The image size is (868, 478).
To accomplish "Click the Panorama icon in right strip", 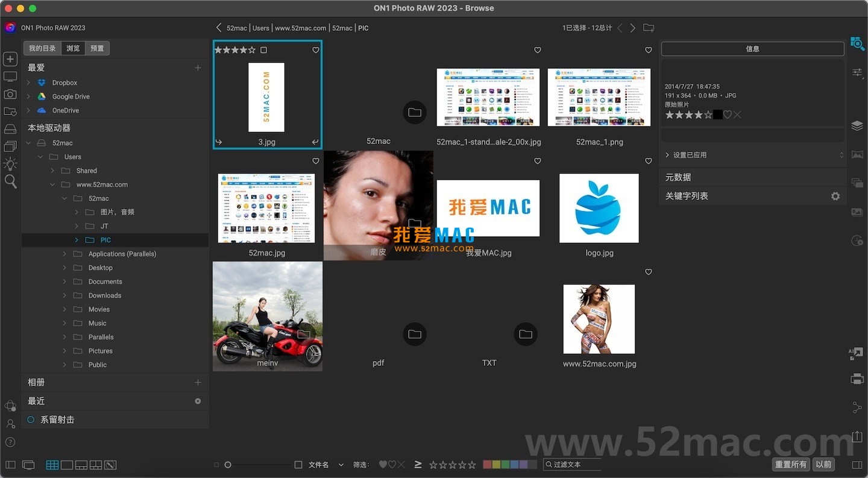I will pyautogui.click(x=857, y=155).
